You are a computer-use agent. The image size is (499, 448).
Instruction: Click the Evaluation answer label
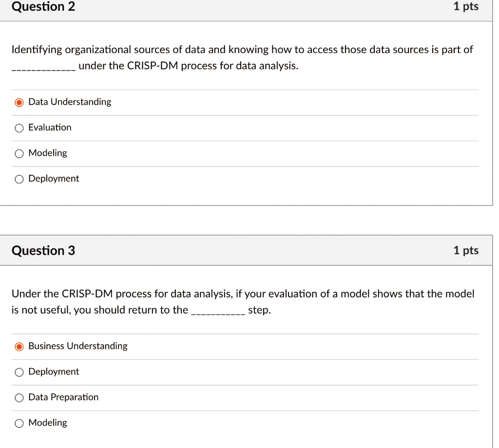click(x=50, y=127)
